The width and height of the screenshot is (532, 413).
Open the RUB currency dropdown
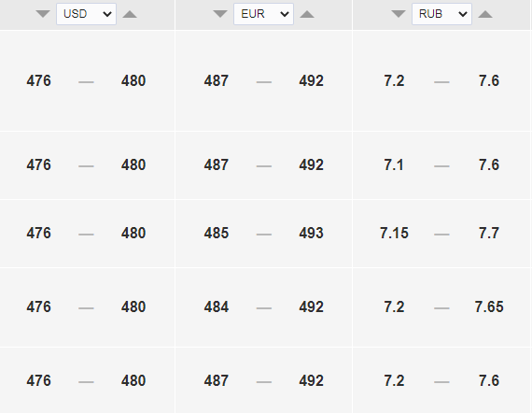pyautogui.click(x=441, y=14)
